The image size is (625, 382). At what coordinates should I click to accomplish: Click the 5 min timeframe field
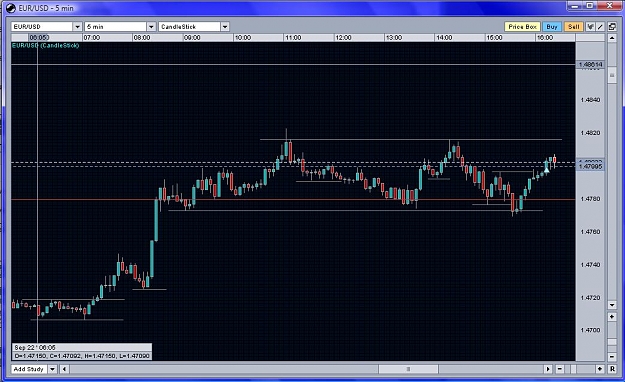[116, 27]
